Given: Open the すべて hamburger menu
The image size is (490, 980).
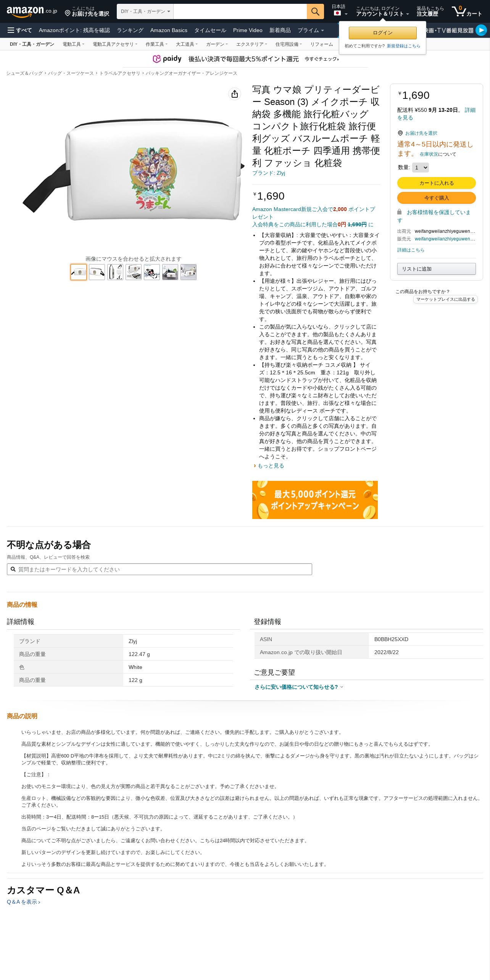Looking at the screenshot, I should pos(19,30).
